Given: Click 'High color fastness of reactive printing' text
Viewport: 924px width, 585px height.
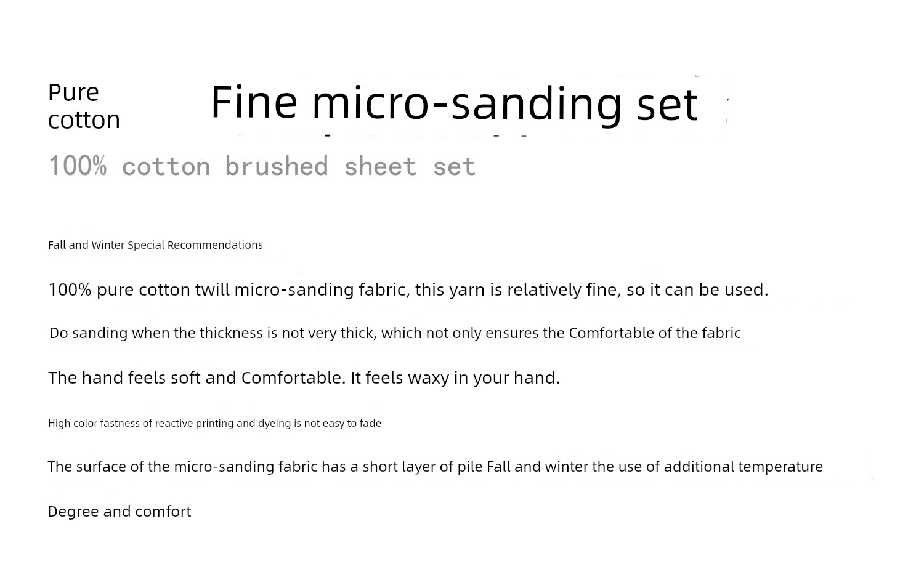Looking at the screenshot, I should 214,423.
